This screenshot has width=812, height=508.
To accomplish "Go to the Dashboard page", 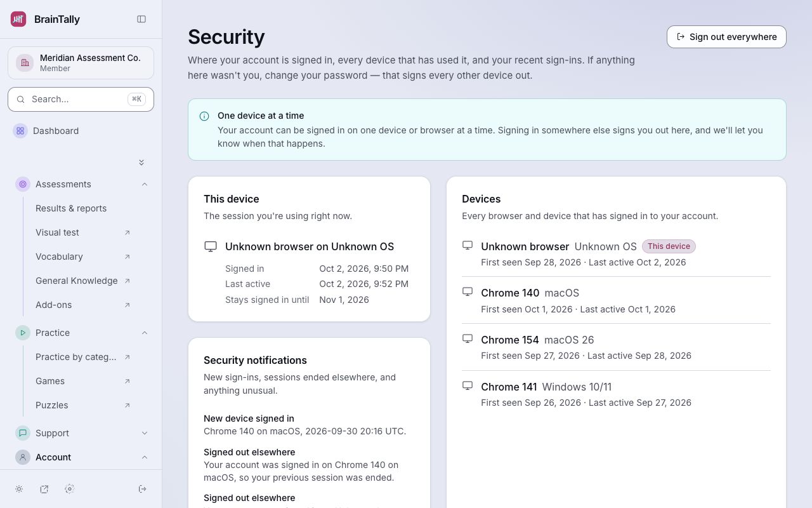I will pyautogui.click(x=56, y=131).
